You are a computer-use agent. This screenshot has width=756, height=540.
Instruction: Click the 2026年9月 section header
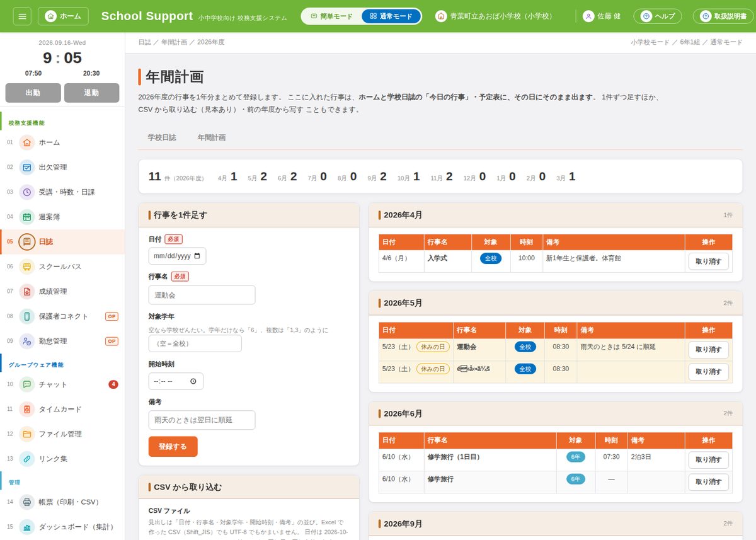tap(556, 524)
